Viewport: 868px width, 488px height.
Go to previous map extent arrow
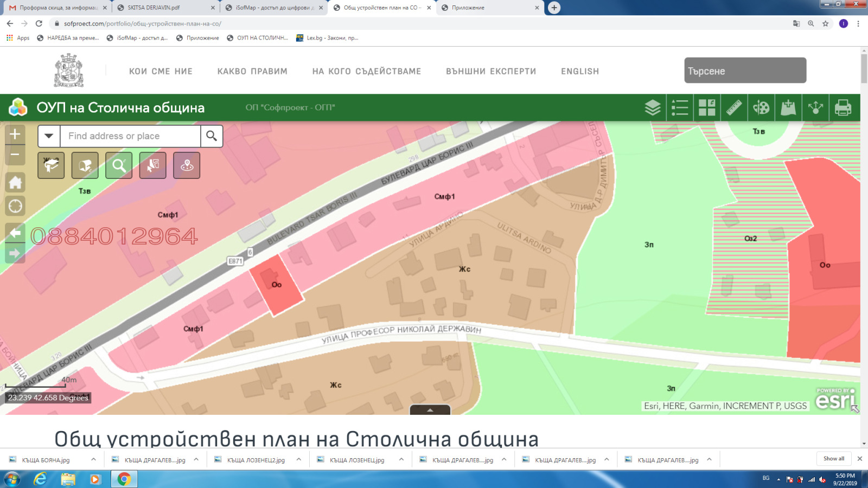(x=15, y=233)
